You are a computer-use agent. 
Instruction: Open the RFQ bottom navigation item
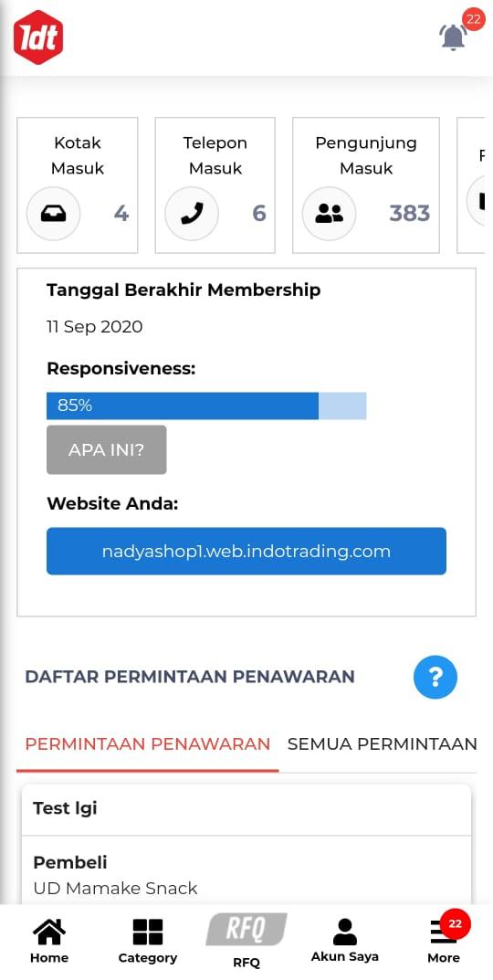click(246, 941)
